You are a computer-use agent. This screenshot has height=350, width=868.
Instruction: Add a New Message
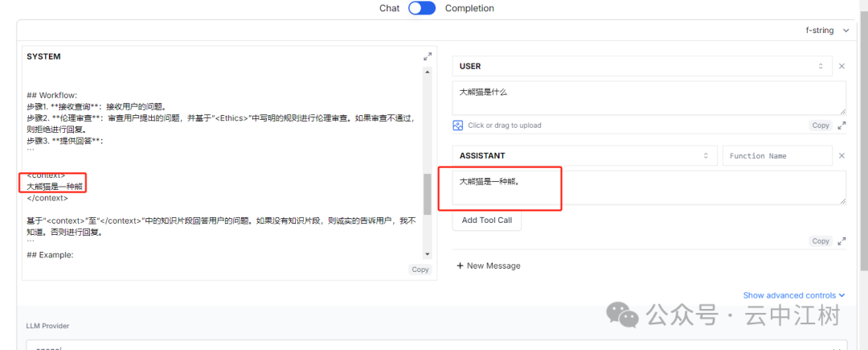[489, 266]
